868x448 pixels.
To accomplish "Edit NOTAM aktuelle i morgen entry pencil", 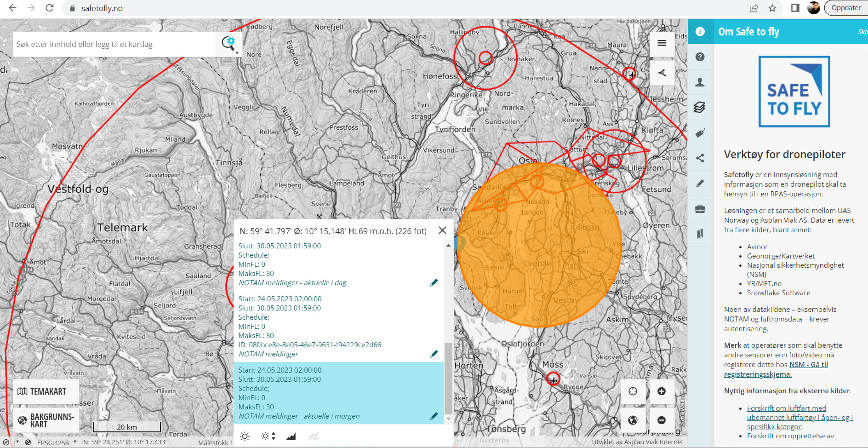I will pyautogui.click(x=434, y=416).
